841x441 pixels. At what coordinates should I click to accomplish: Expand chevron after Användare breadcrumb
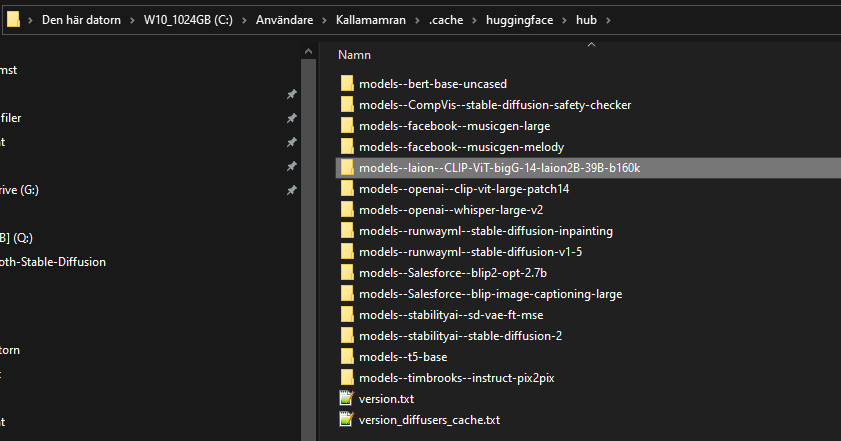[324, 20]
